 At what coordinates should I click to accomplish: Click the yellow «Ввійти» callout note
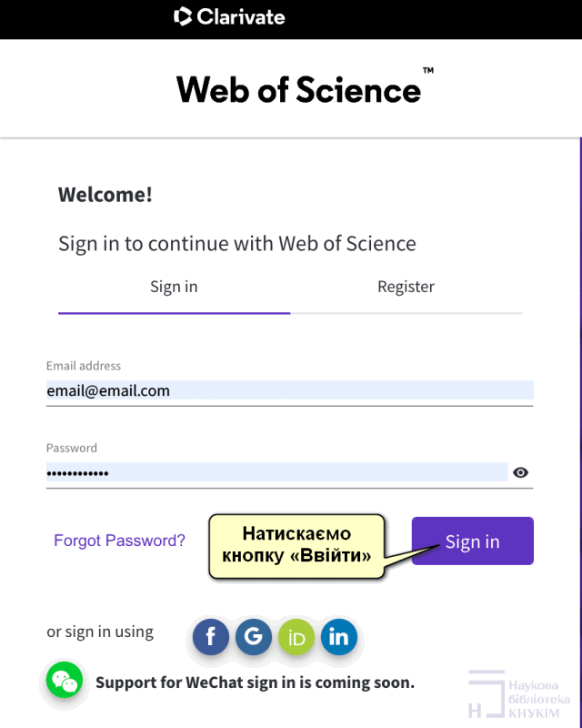pos(296,544)
